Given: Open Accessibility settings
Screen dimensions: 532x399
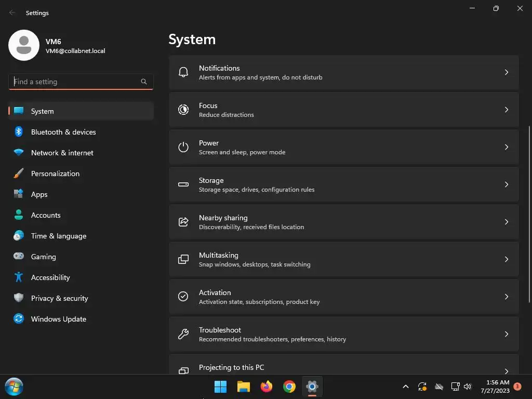Looking at the screenshot, I should tap(81, 277).
